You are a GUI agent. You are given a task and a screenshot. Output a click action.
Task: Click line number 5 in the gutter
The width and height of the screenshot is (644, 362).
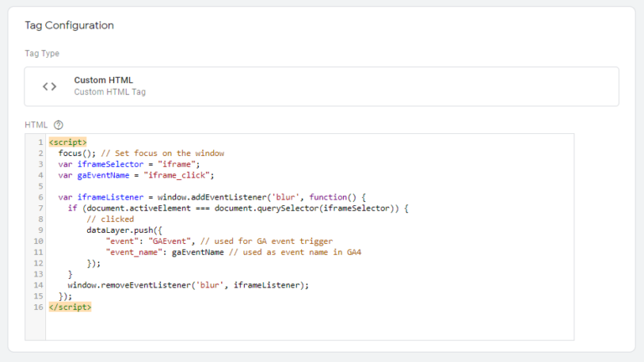pyautogui.click(x=40, y=186)
